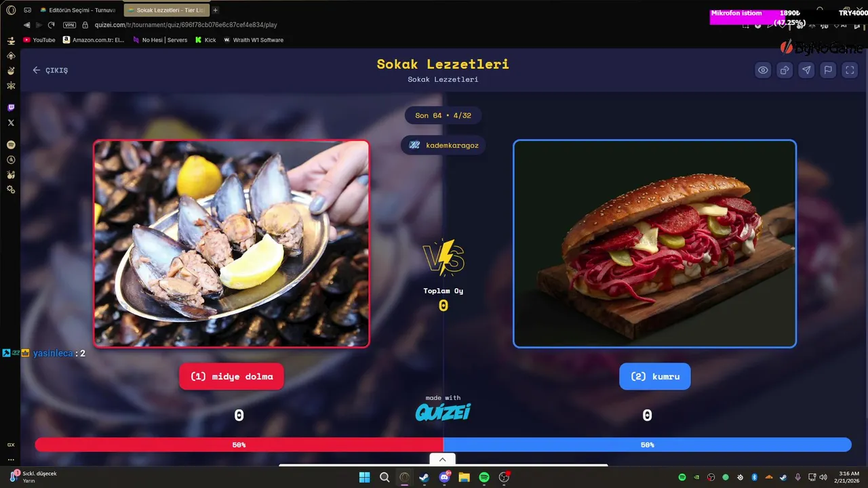Viewport: 868px width, 488px height.
Task: Select the midye dolma image
Action: point(231,243)
